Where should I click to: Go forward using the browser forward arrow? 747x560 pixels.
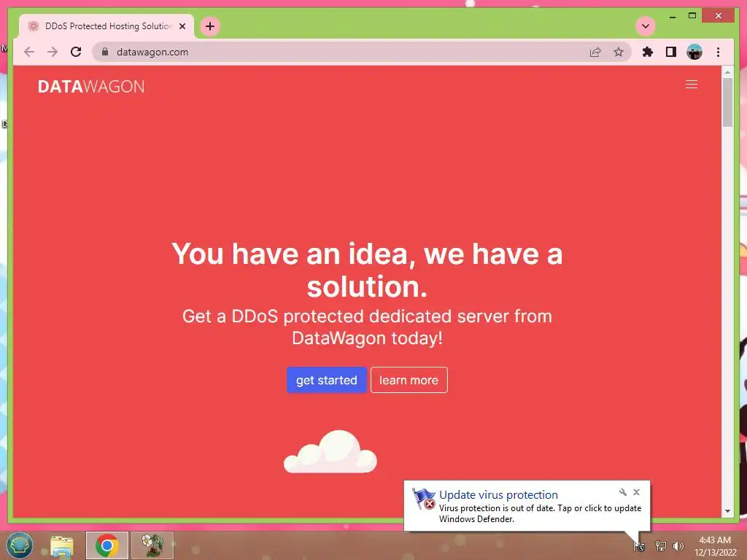click(x=53, y=52)
